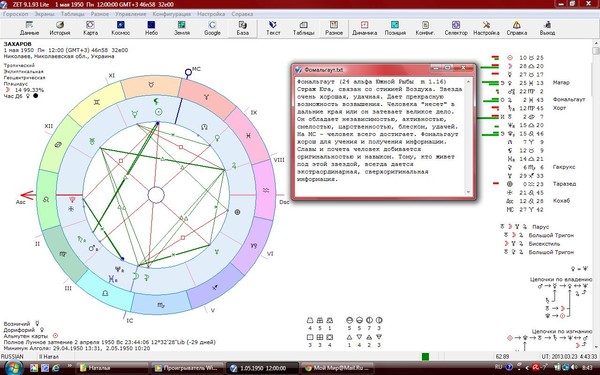Click the Таразед star label
Viewport: 600px width, 375px height.
click(564, 184)
